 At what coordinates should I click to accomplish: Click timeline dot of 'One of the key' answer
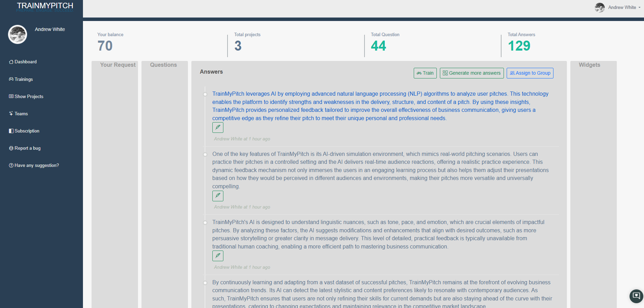205,155
